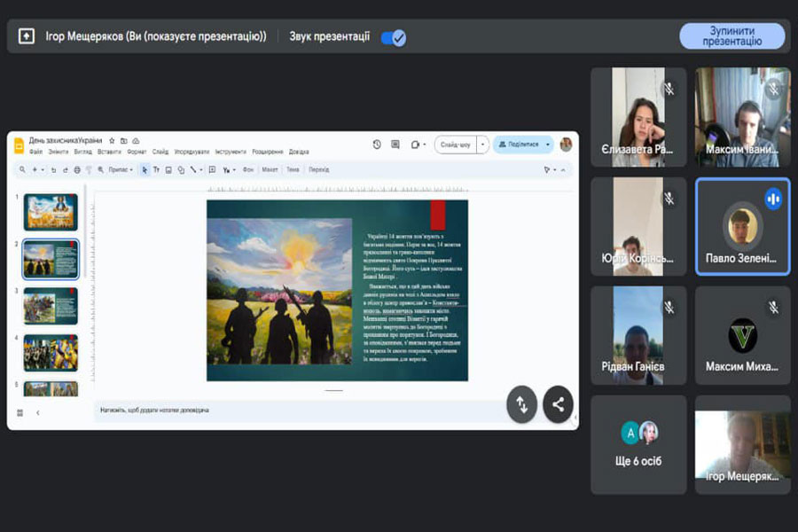Expand the Поділитися dropdown arrow

(548, 145)
